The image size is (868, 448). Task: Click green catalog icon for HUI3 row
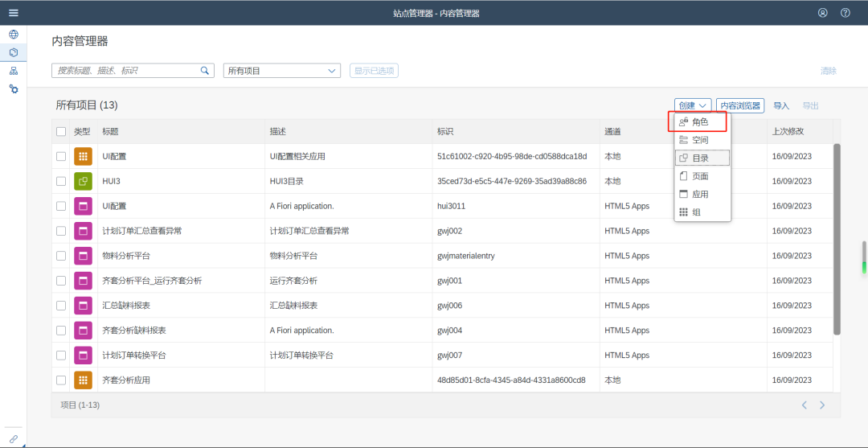83,181
